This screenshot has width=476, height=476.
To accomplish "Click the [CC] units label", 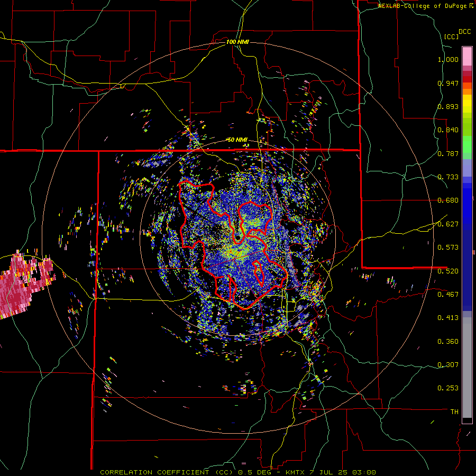I will coord(451,36).
